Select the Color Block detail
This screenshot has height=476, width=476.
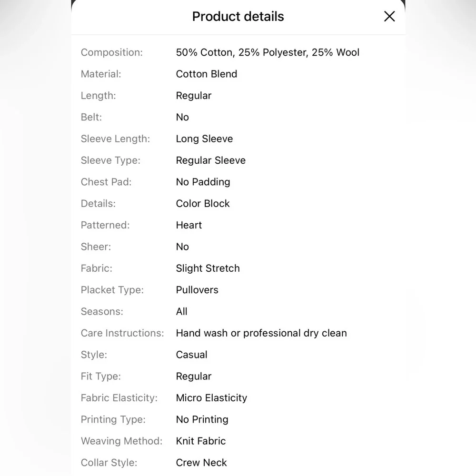[x=203, y=203]
